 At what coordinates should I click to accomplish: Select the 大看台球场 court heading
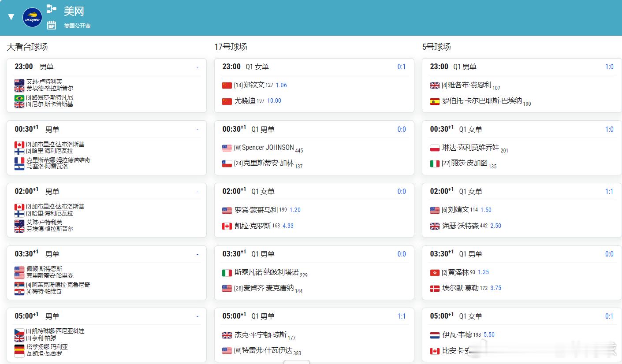coord(27,47)
